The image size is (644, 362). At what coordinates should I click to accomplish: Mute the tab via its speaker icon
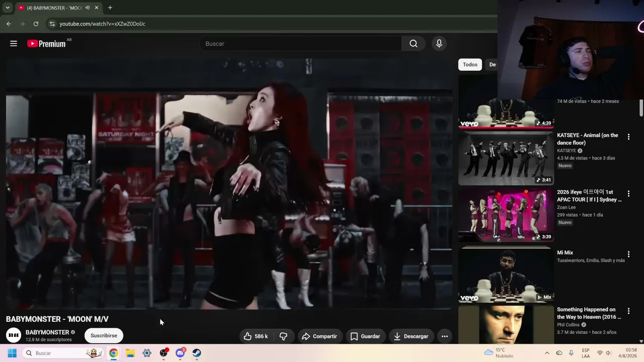pyautogui.click(x=88, y=8)
